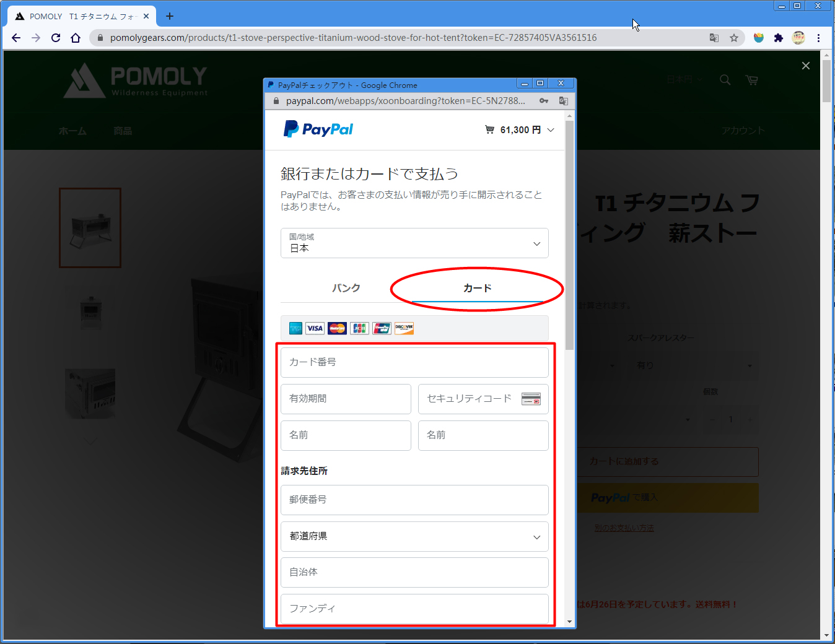This screenshot has height=644, width=835.
Task: Click the Discover card logo
Action: [x=404, y=328]
